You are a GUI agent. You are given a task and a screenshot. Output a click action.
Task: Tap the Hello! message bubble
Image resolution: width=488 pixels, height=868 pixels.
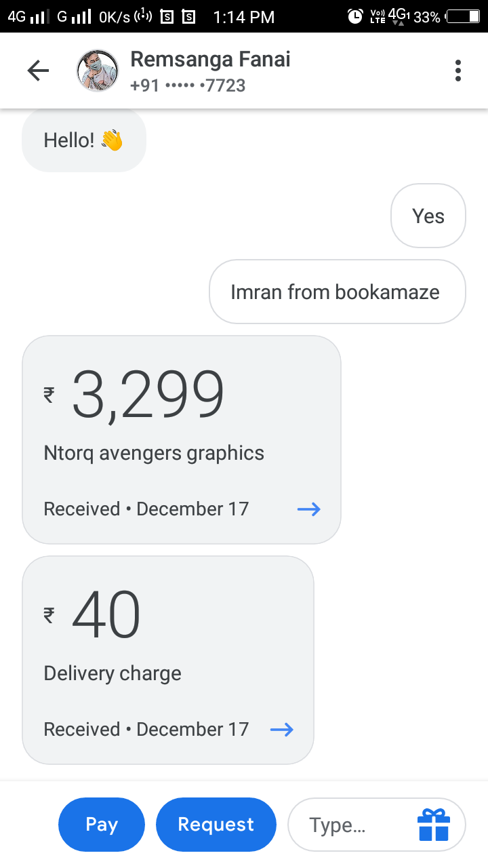pyautogui.click(x=84, y=140)
